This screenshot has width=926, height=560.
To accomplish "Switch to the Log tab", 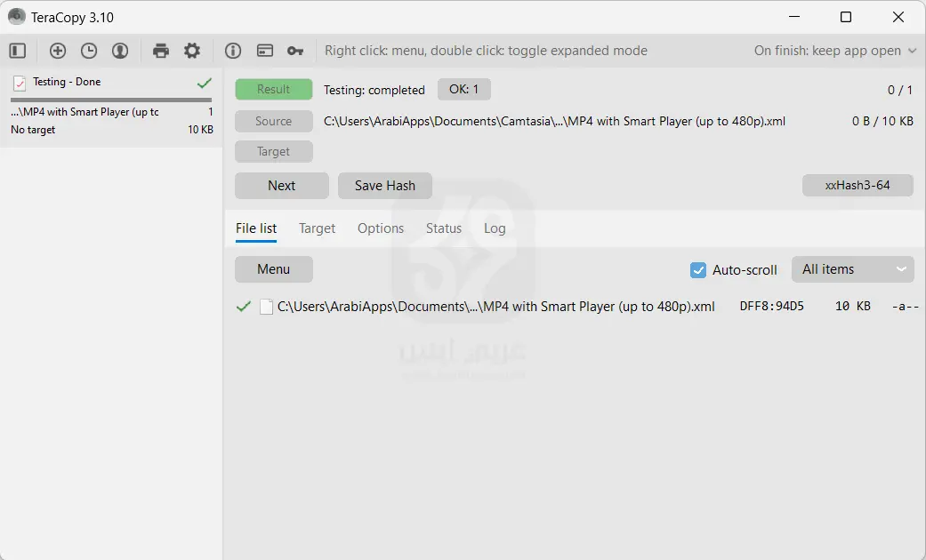I will click(x=495, y=228).
